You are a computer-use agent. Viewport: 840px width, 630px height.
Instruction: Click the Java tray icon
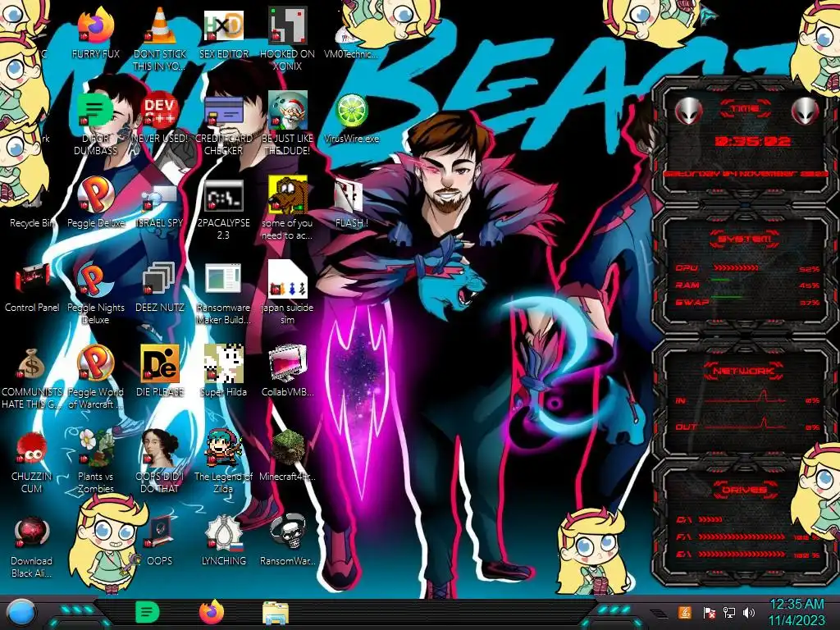[684, 612]
